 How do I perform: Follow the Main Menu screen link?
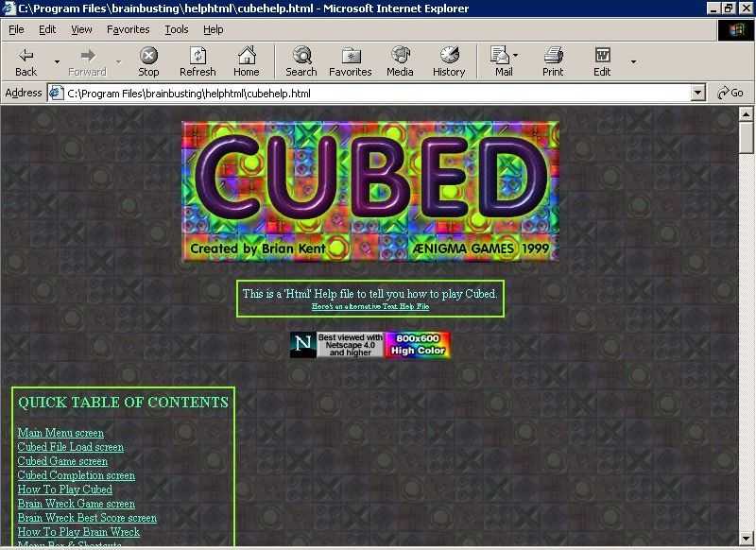(60, 433)
